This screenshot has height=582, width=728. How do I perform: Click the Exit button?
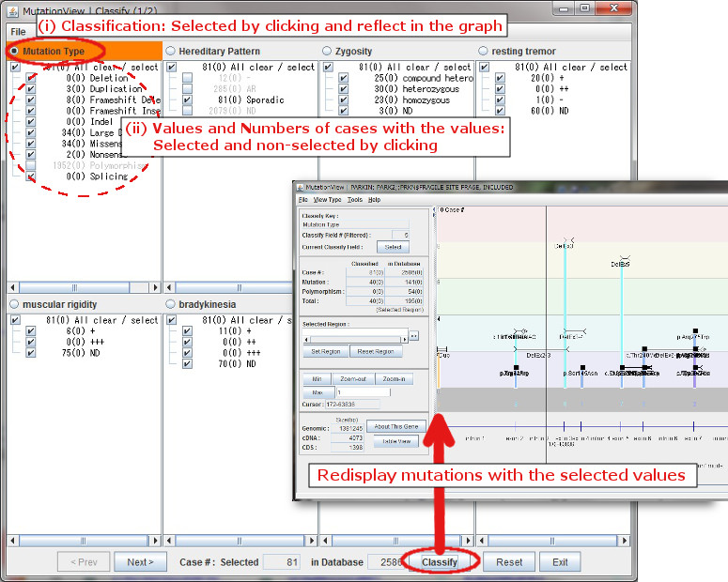[560, 562]
